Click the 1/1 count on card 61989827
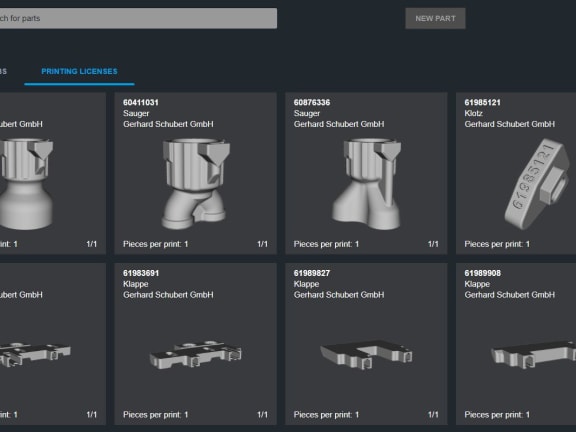 [433, 415]
